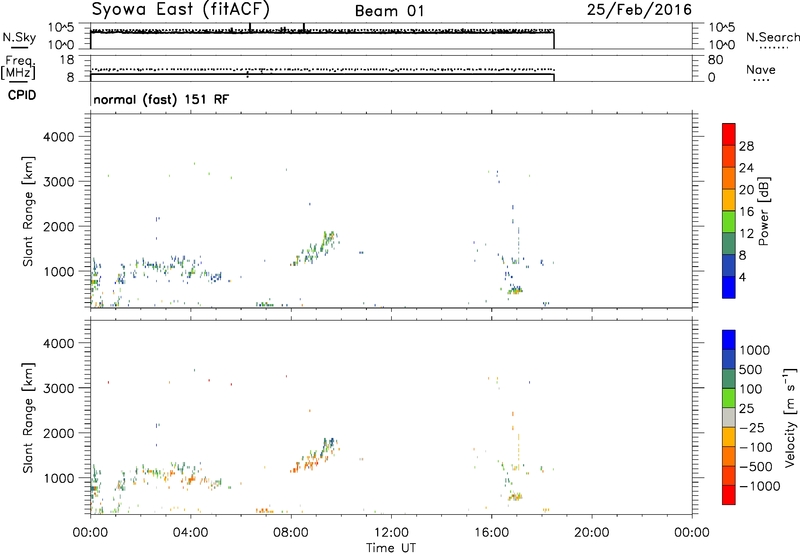Viewport: 800px width, 554px height.
Task: Click the 'Nave' legend label
Action: pyautogui.click(x=761, y=70)
